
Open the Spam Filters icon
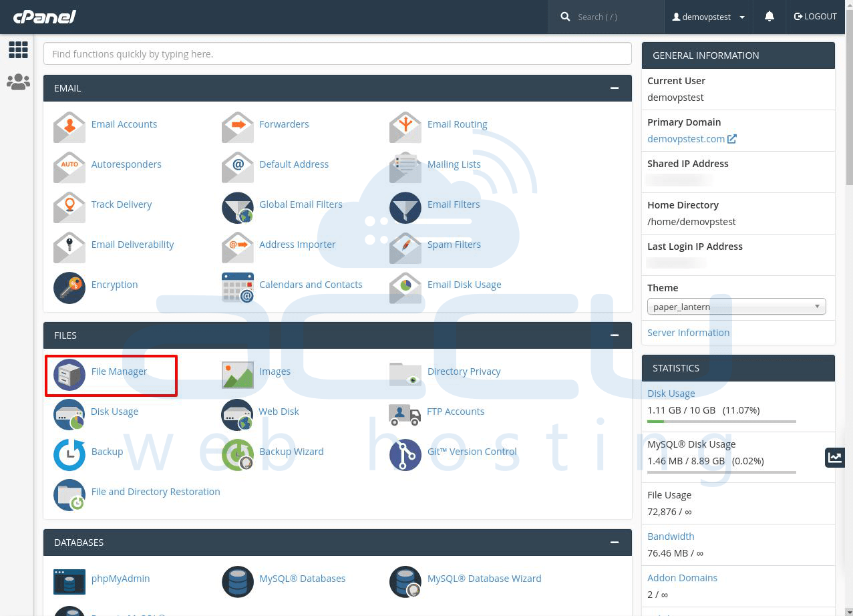click(x=405, y=247)
